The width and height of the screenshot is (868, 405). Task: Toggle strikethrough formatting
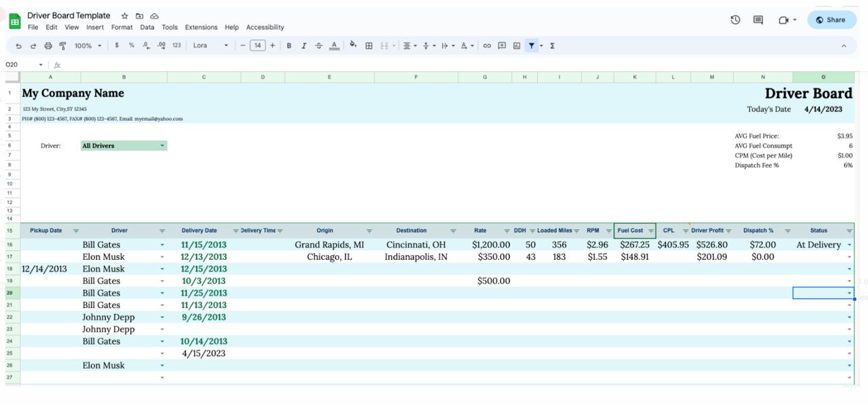coord(319,45)
